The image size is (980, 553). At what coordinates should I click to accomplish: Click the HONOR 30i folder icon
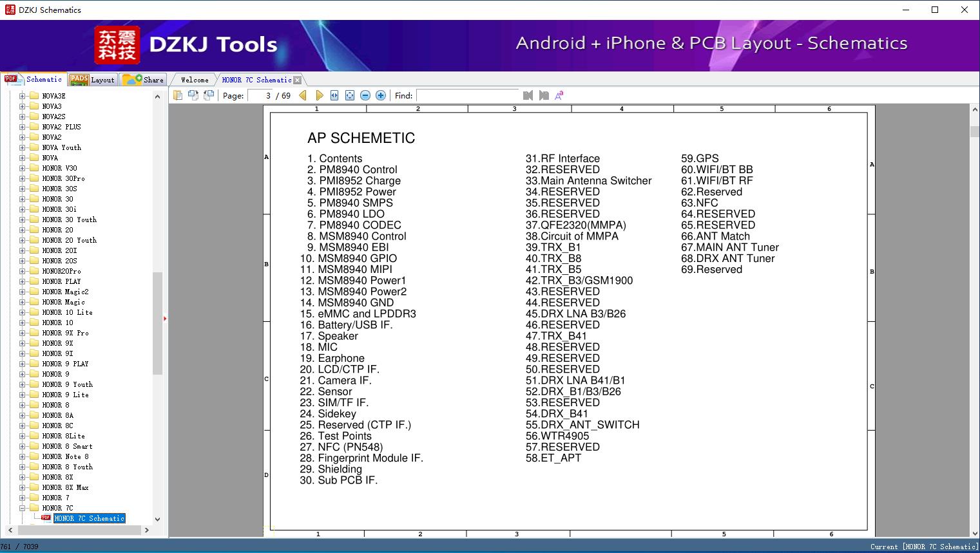[34, 209]
